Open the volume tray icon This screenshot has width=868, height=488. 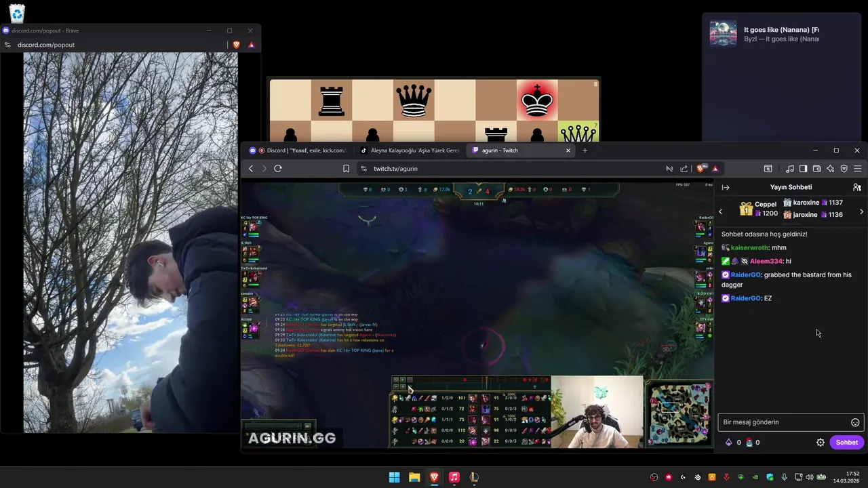tap(809, 477)
